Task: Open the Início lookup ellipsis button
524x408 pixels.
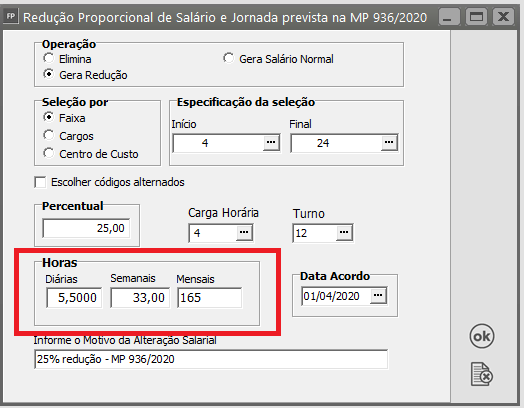Action: 271,143
